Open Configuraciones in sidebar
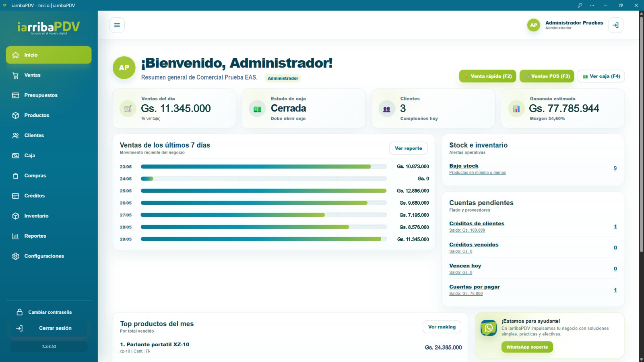 (49, 256)
